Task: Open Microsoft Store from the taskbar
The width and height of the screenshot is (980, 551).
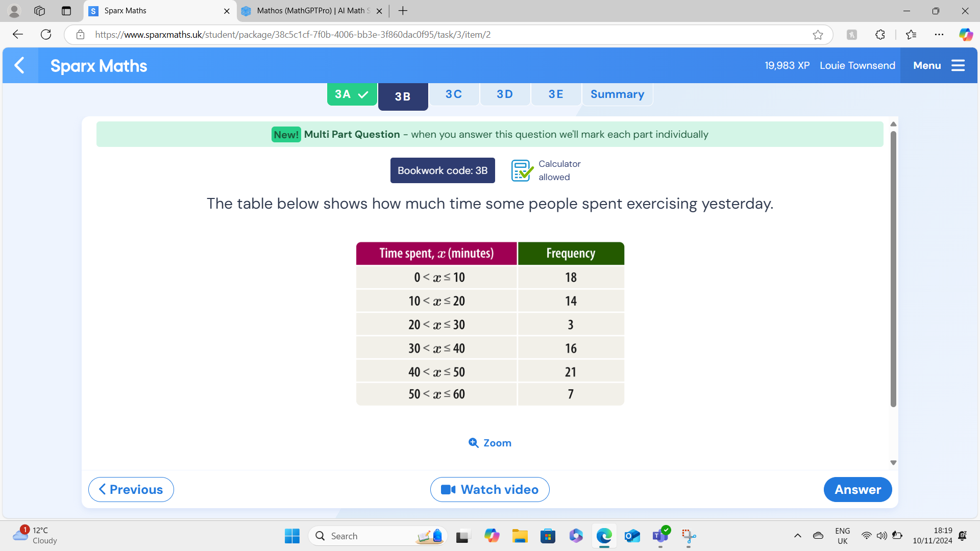Action: point(548,536)
